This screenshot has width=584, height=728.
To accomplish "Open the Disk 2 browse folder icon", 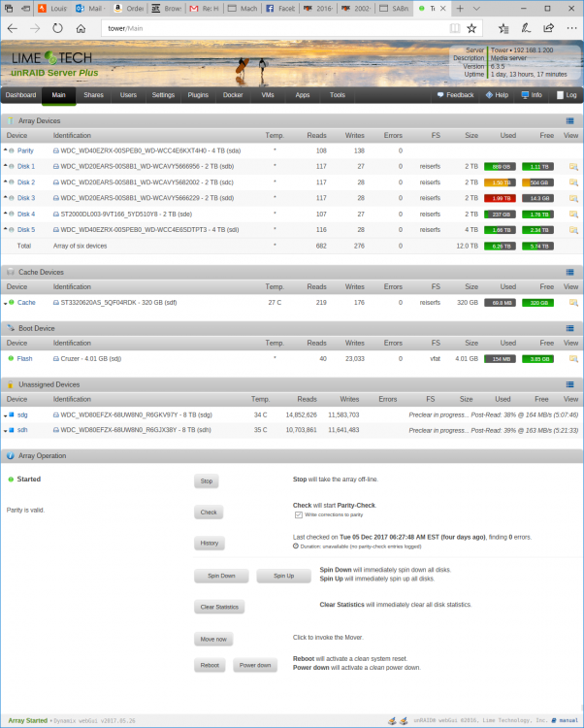I will click(x=573, y=182).
